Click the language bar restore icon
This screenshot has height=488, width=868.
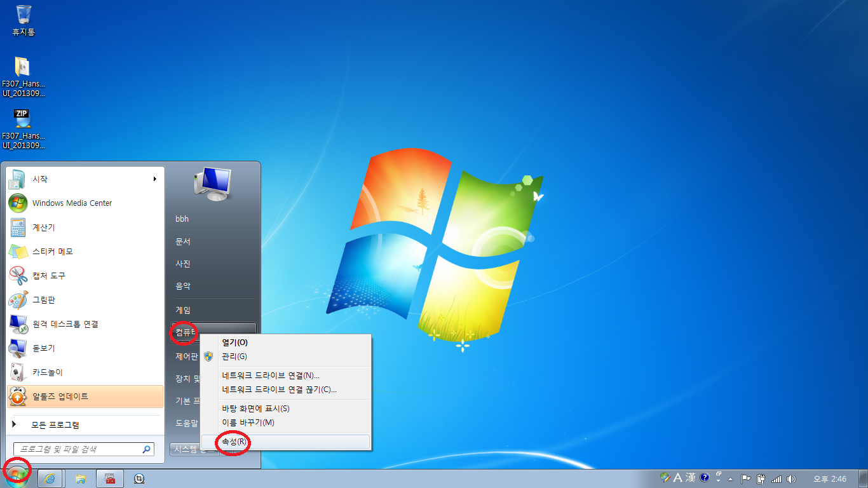pos(719,474)
